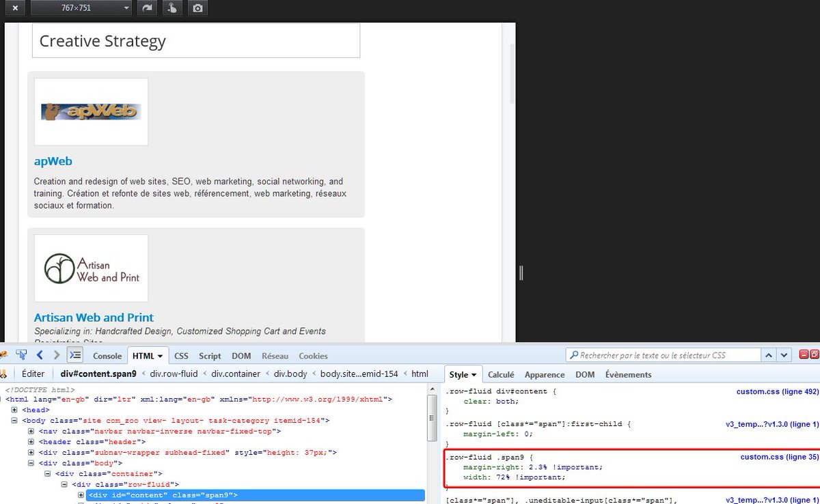This screenshot has width=820, height=504.
Task: Switch to the Calculé side tab
Action: (x=501, y=374)
